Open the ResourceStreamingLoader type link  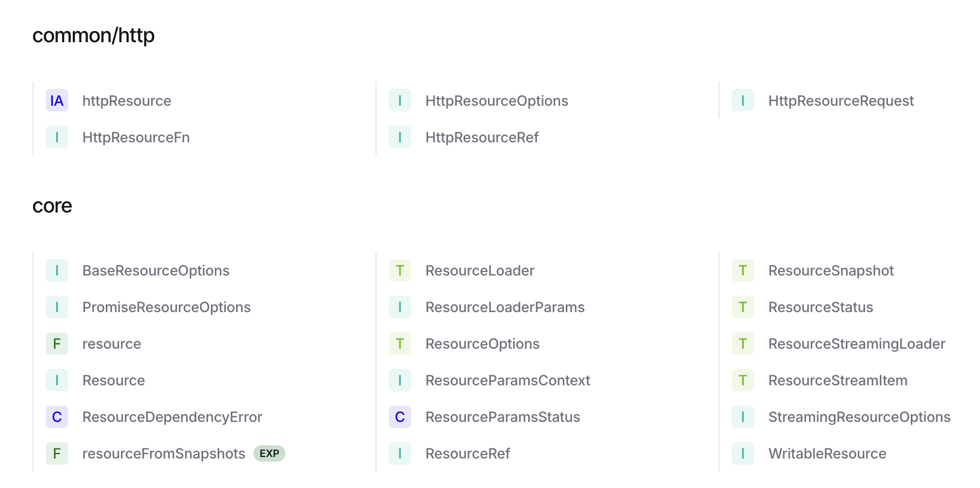click(857, 344)
